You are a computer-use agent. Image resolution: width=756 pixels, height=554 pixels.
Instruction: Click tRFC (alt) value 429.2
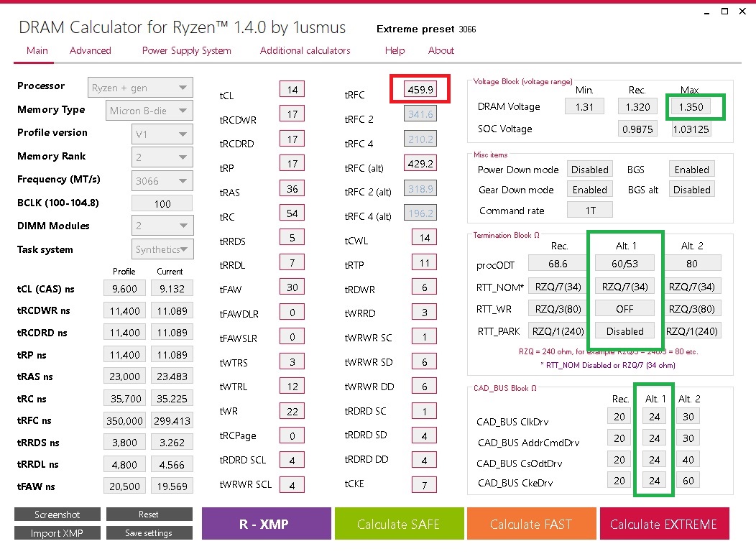coord(420,163)
